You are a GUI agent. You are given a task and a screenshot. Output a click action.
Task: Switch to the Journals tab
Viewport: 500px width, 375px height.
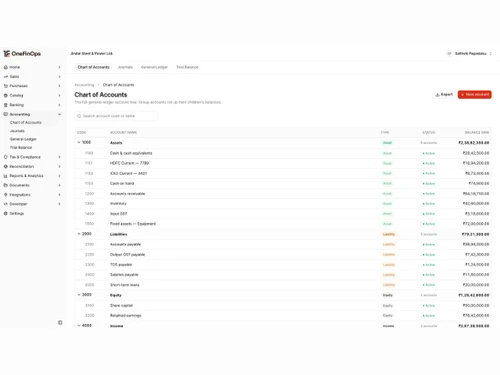tap(125, 67)
